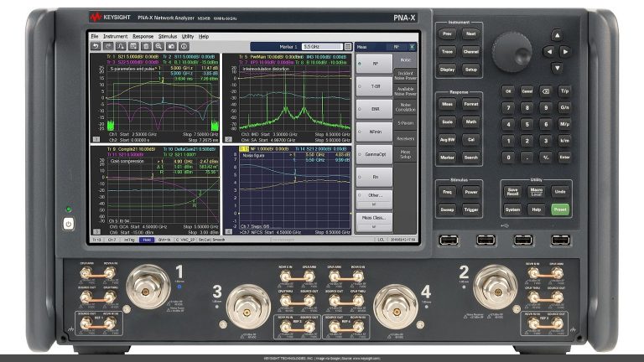Screen dimensions: 644x362
Task: Click the trace marker icon right of redo
Action: [x=121, y=46]
